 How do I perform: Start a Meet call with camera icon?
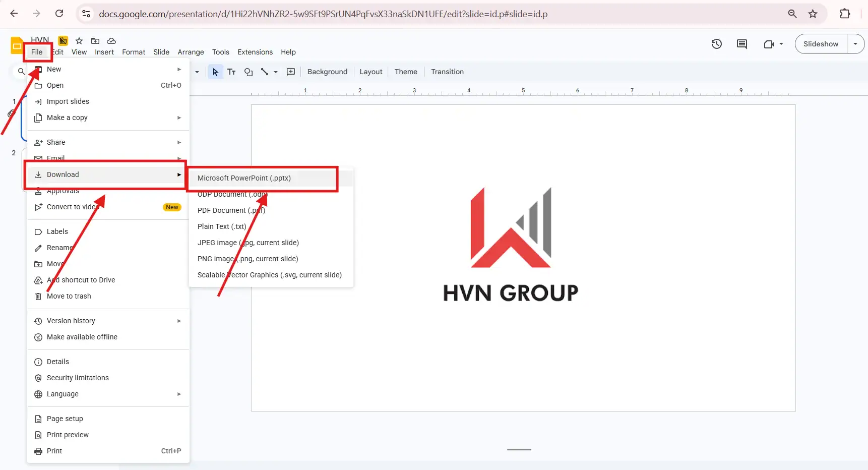[x=770, y=44]
